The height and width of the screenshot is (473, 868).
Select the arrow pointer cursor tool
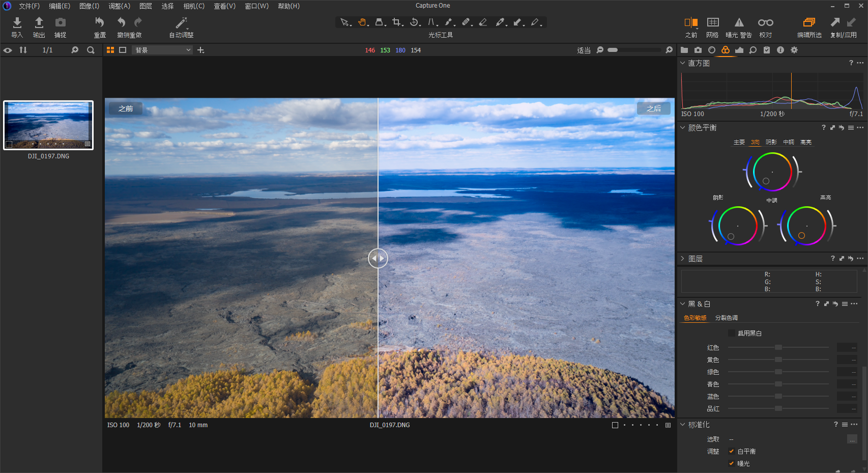pyautogui.click(x=345, y=22)
